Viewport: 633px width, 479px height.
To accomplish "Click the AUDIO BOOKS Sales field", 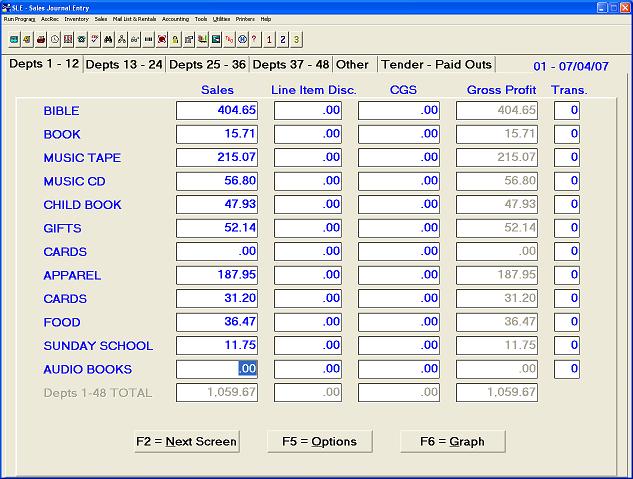I will [x=217, y=369].
